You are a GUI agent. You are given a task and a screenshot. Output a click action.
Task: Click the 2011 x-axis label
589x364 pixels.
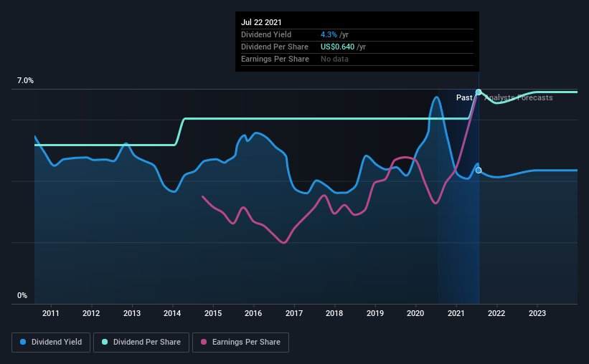[x=51, y=313]
